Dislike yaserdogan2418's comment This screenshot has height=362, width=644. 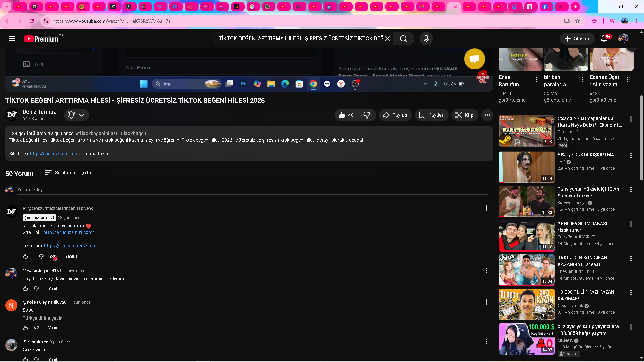(36, 289)
